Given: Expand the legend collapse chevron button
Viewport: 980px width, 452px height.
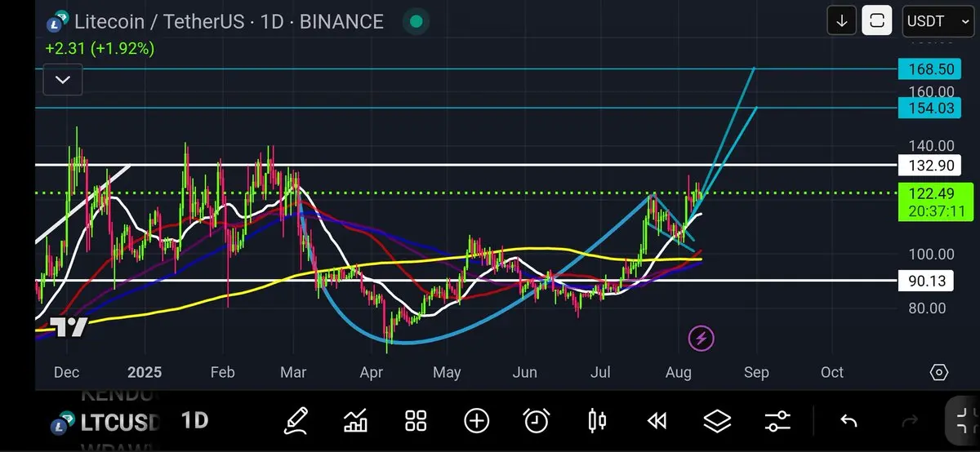Looking at the screenshot, I should [x=63, y=80].
